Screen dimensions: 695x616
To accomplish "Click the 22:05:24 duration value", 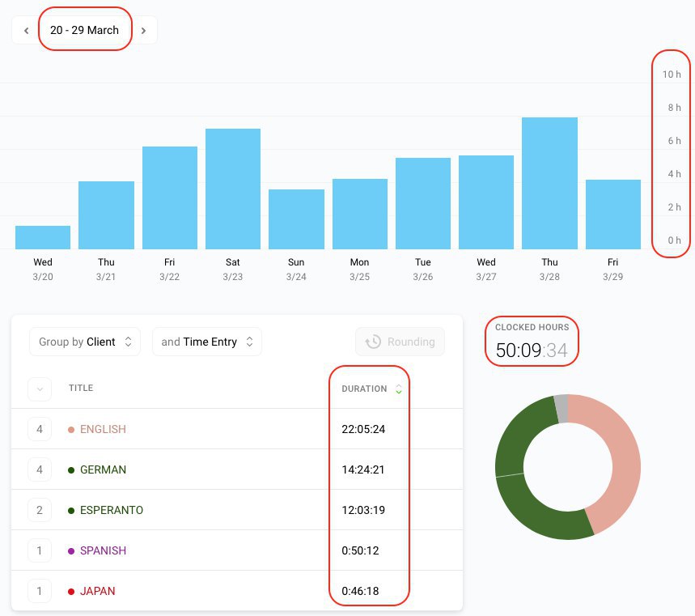I will click(x=363, y=429).
